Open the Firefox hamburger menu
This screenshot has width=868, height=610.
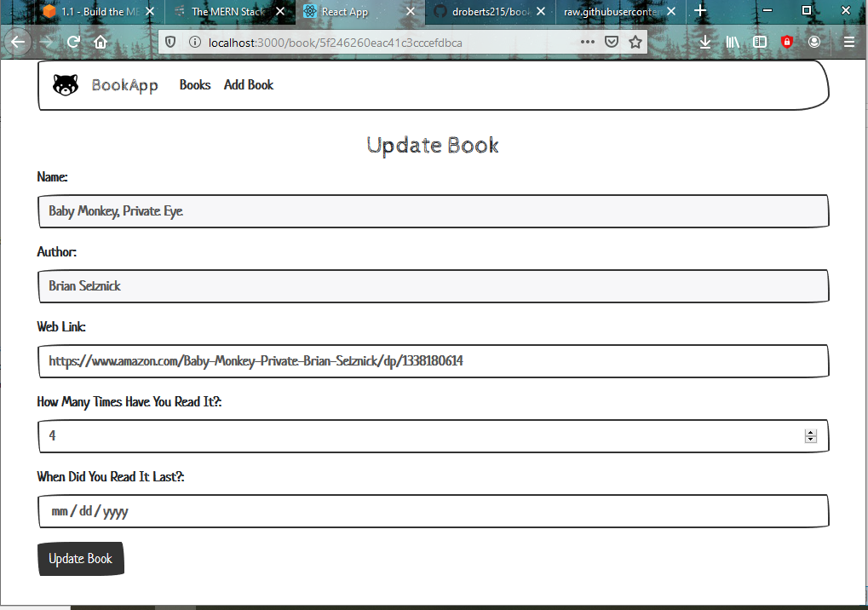pyautogui.click(x=848, y=42)
